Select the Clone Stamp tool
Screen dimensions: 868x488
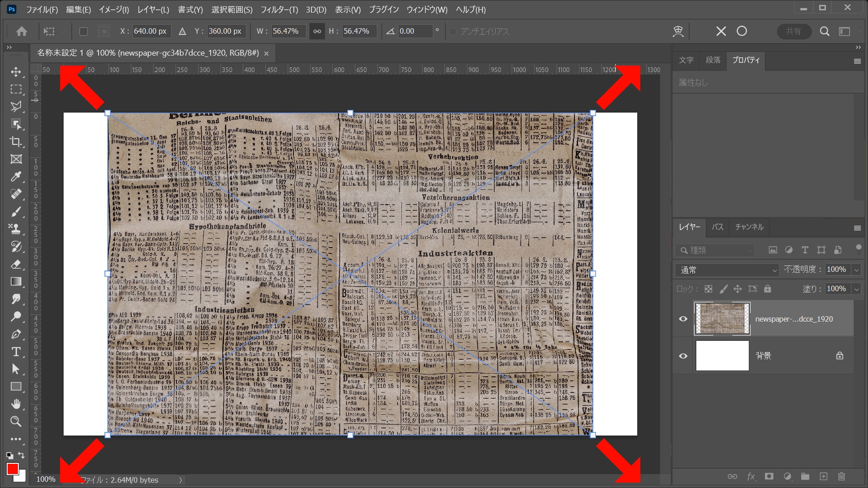16,229
